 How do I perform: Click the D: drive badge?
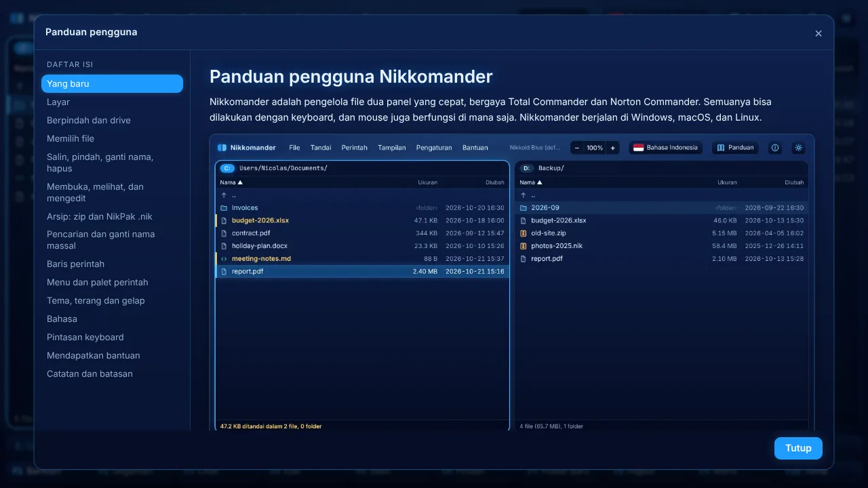(527, 168)
